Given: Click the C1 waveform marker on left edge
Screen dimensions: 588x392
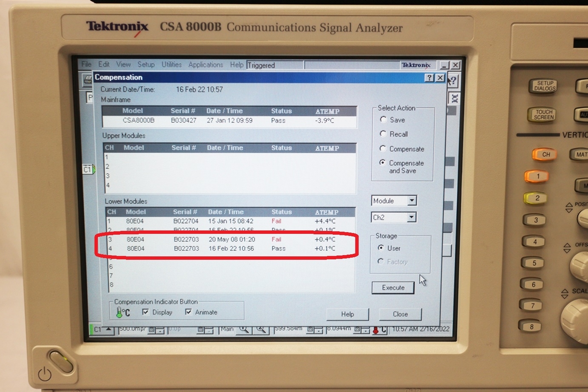Looking at the screenshot, I should pos(88,169).
